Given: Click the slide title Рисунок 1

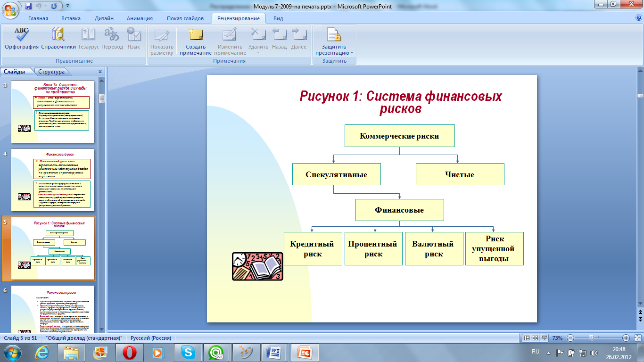Looking at the screenshot, I should click(x=400, y=102).
